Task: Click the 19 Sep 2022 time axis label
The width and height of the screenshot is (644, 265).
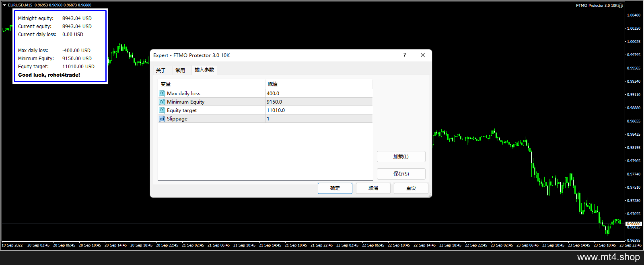Action: (x=12, y=245)
